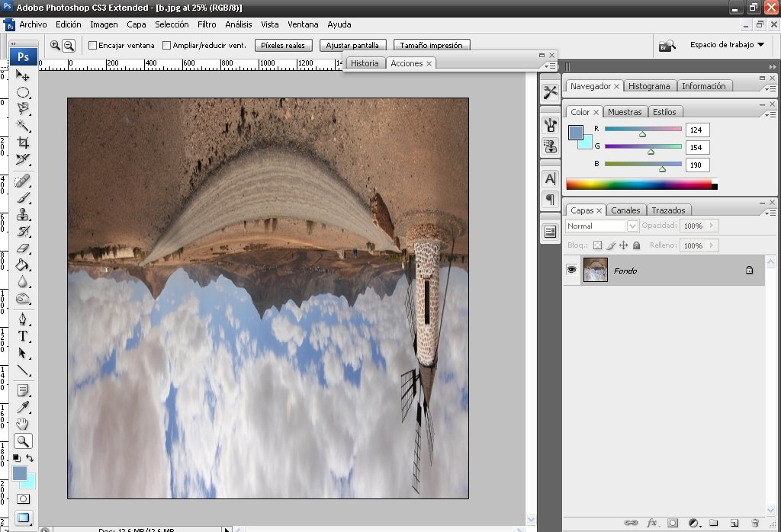Enable the Encajar ventana checkbox

93,46
